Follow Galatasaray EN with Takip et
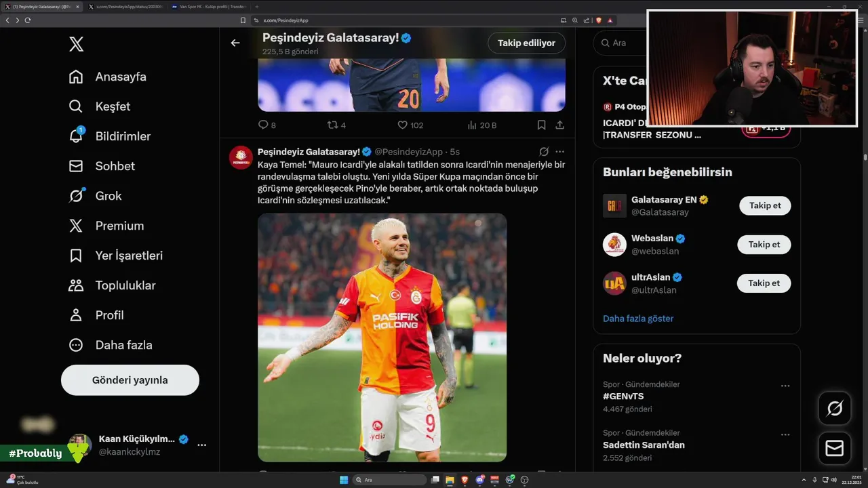The height and width of the screenshot is (488, 868). point(765,205)
